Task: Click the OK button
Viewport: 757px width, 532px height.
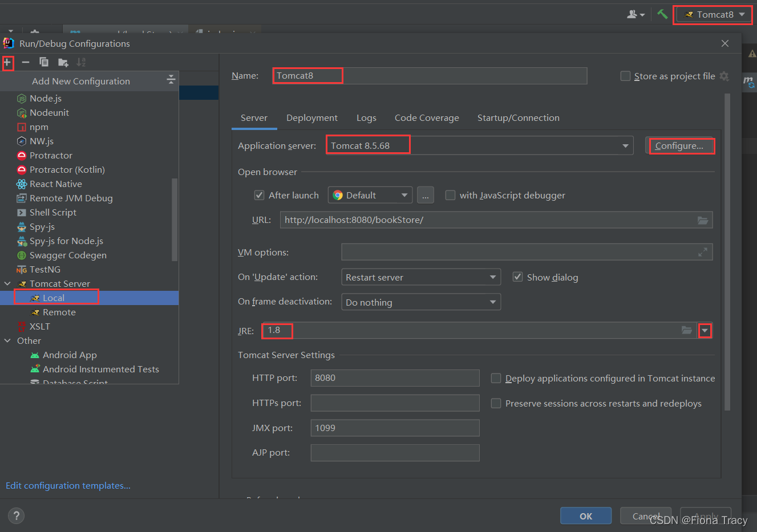Action: (586, 515)
